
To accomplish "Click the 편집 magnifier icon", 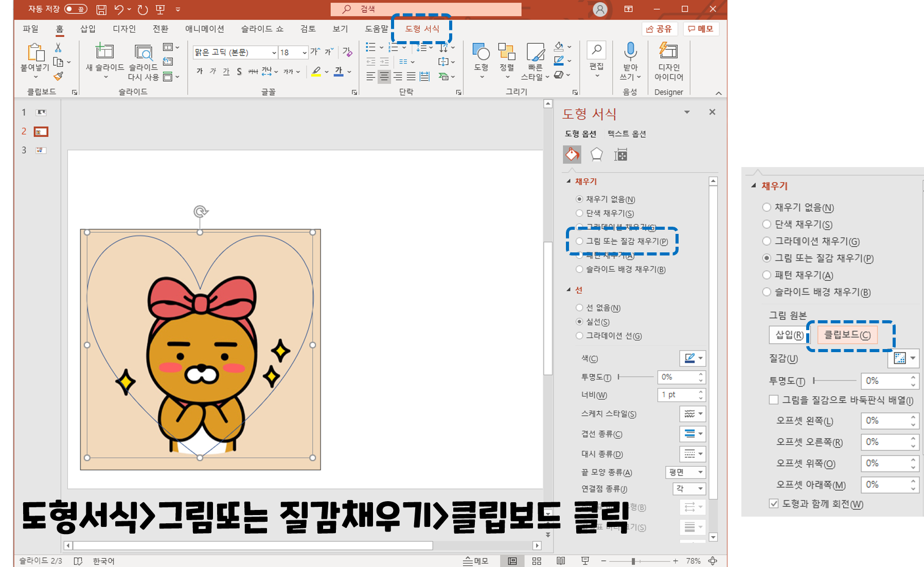I will click(x=596, y=50).
